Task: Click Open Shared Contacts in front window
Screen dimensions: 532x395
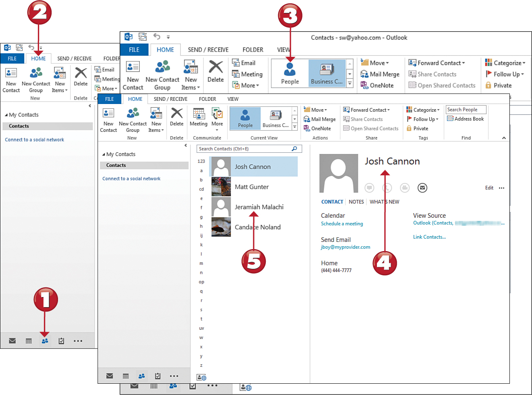Action: (371, 128)
